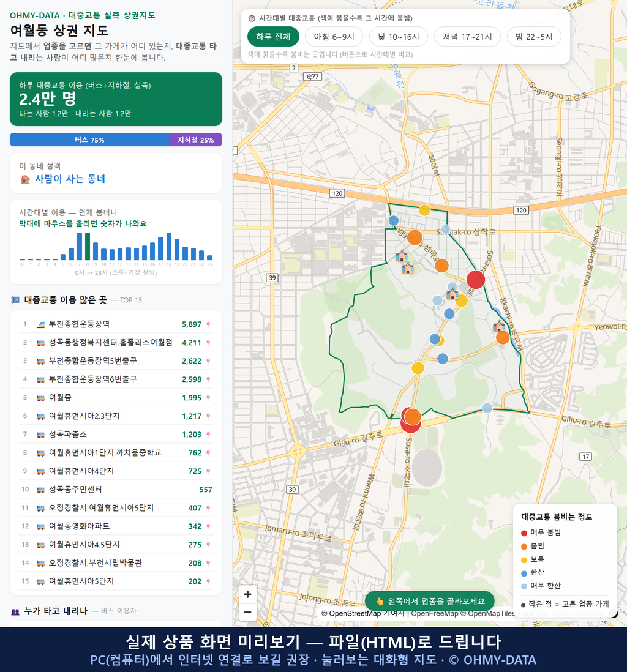Select the 여월중 stop row
Image resolution: width=627 pixels, height=672 pixels.
click(116, 398)
